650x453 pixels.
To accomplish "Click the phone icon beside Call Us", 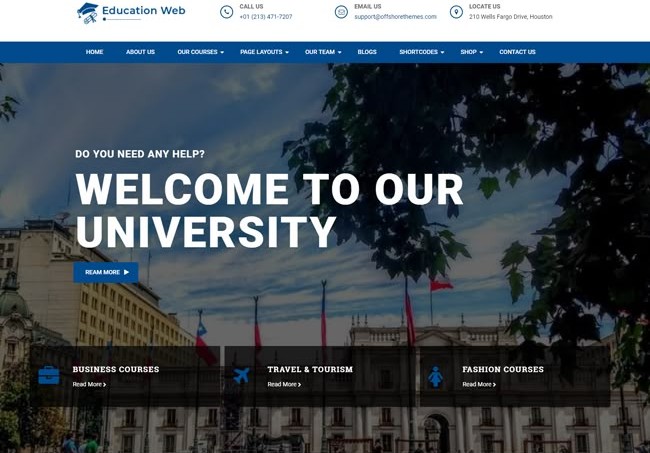I will [226, 12].
